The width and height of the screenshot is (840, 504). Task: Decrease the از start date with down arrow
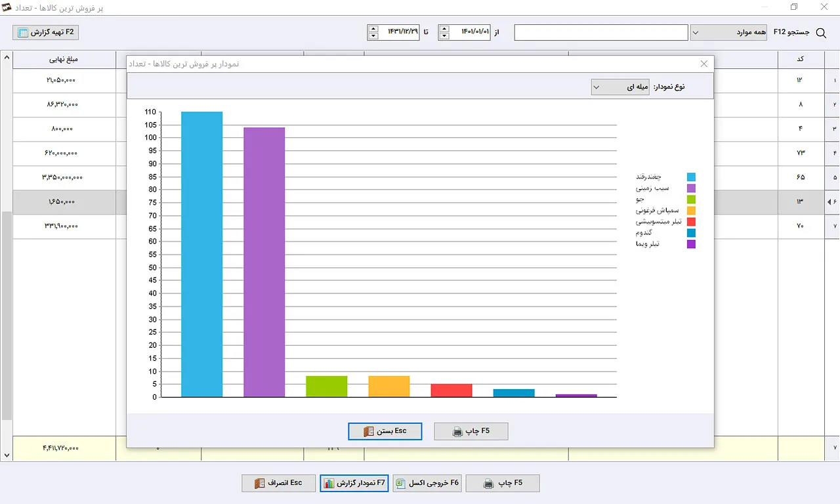(444, 36)
